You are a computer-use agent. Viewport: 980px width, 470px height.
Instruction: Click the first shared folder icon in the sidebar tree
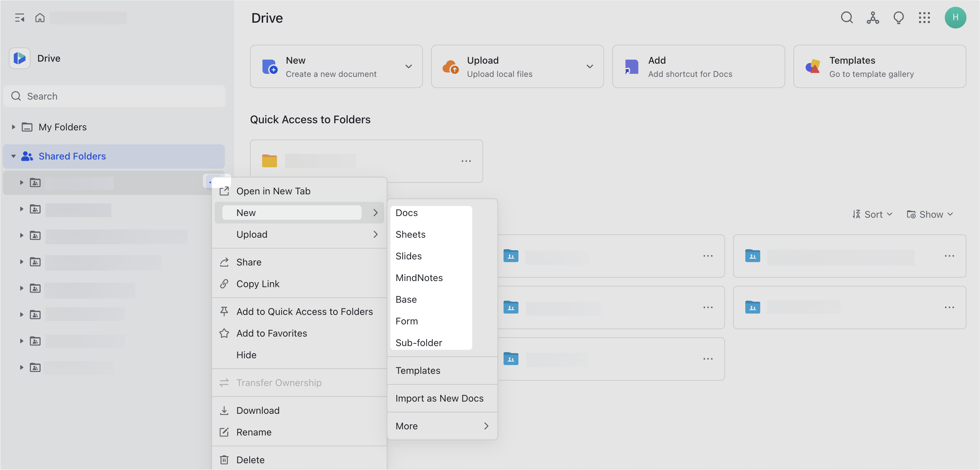[x=35, y=183]
